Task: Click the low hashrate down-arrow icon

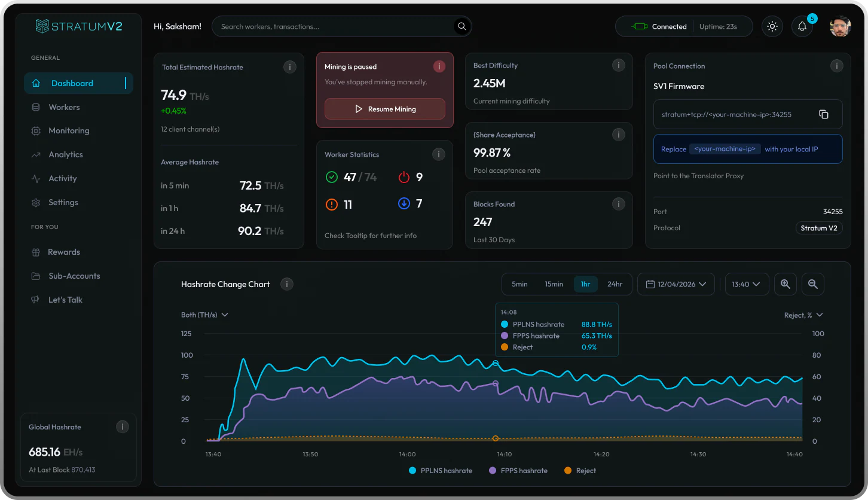Action: 404,204
